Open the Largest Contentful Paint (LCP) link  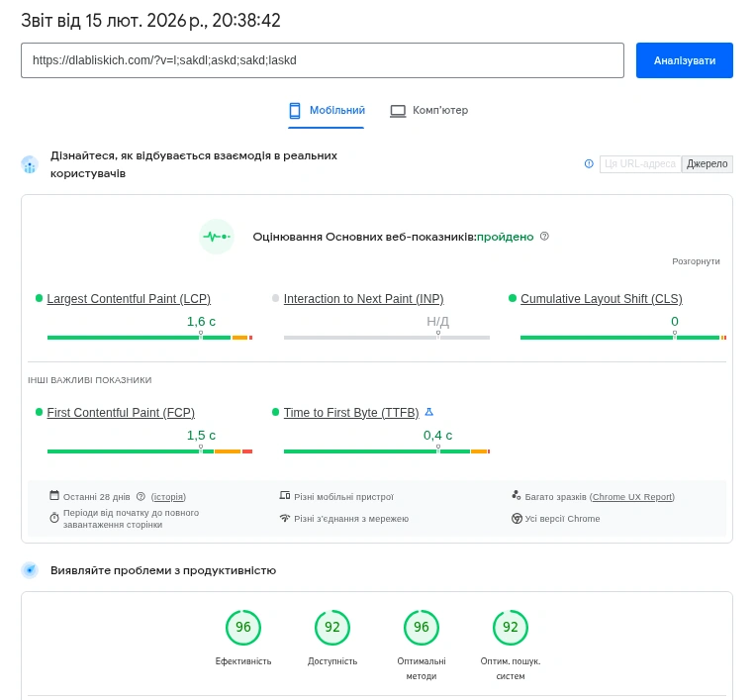coord(129,299)
